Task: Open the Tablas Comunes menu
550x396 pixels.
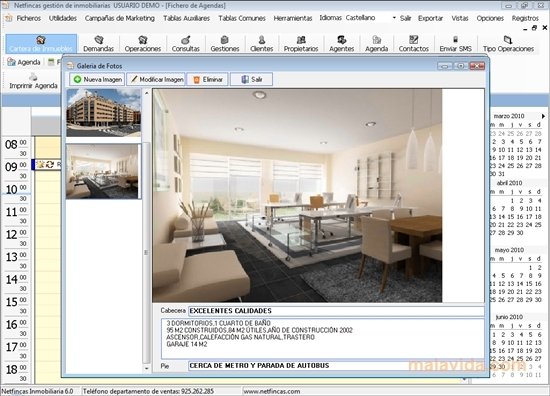Action: pyautogui.click(x=242, y=18)
